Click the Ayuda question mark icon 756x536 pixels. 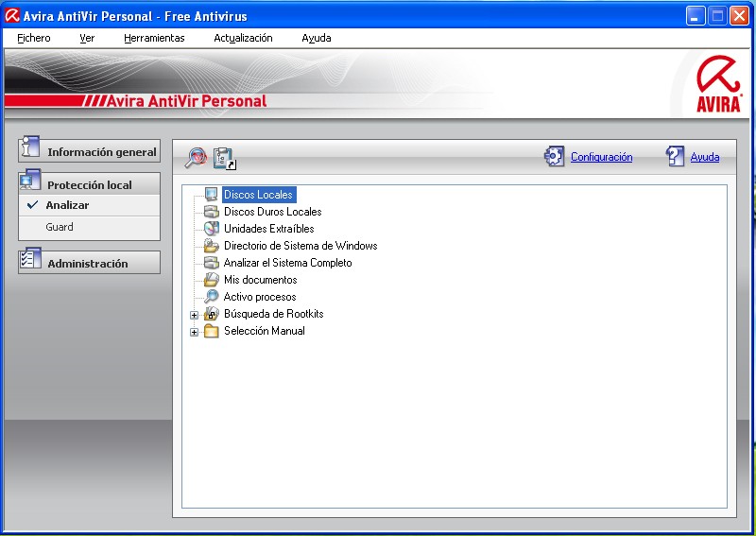[x=675, y=156]
